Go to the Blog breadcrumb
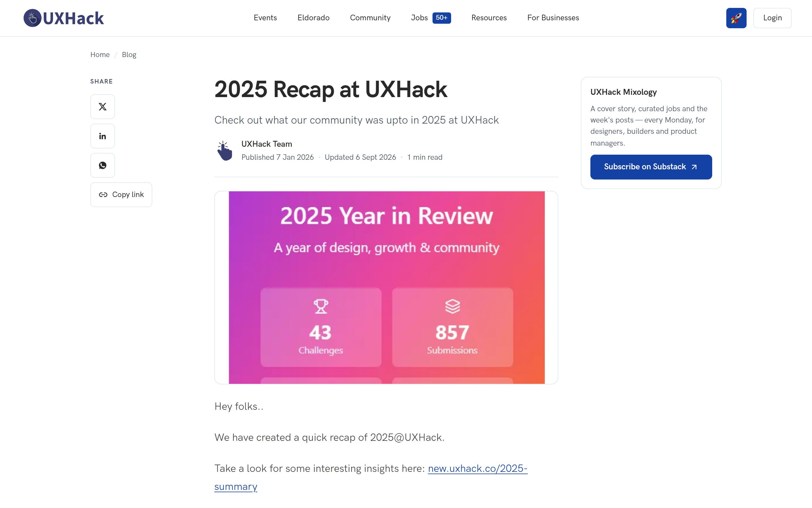The image size is (812, 508). pos(129,54)
